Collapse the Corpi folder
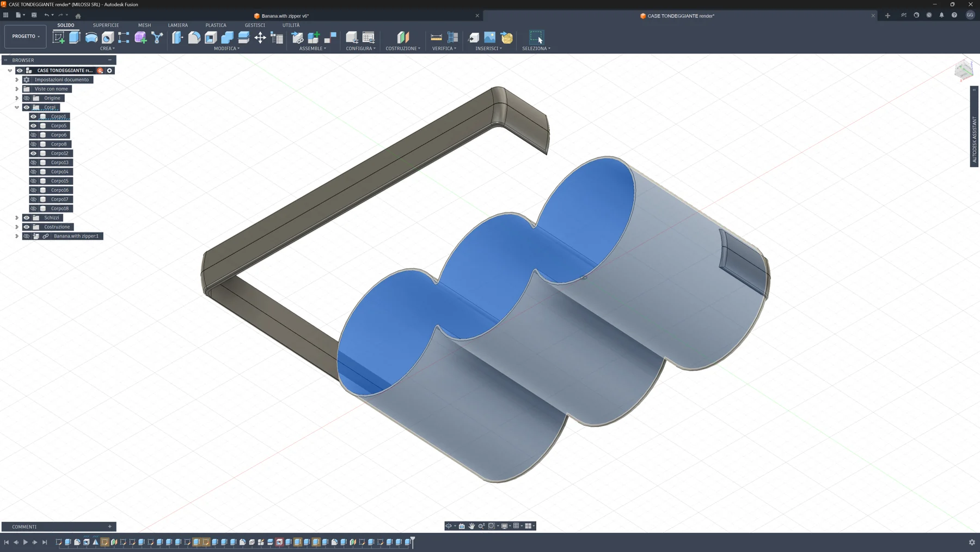The image size is (980, 552). click(17, 107)
